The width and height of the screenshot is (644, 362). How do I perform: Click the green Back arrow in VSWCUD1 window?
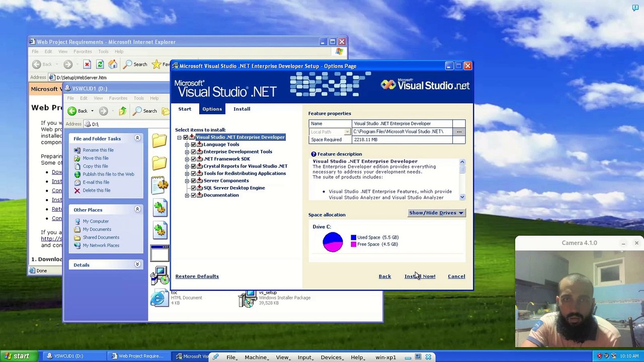[72, 111]
